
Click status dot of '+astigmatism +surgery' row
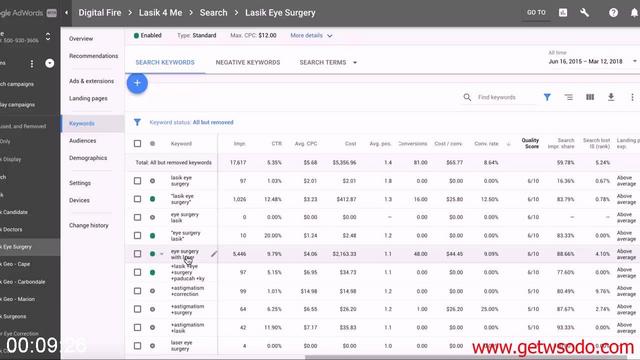point(152,309)
